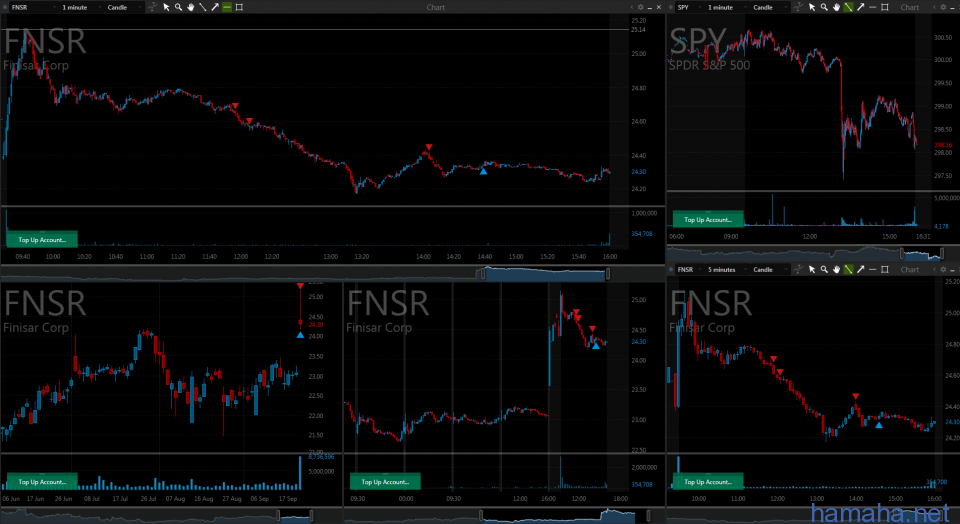Screen dimensions: 960x524
Task: Toggle link dot left of FNSR symbol, top chart
Action: pos(4,7)
